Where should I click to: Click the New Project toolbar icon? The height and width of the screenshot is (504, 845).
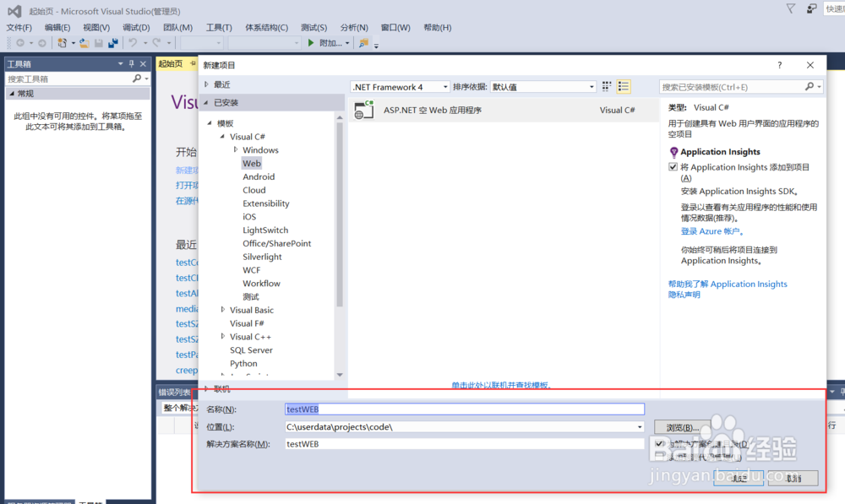63,43
